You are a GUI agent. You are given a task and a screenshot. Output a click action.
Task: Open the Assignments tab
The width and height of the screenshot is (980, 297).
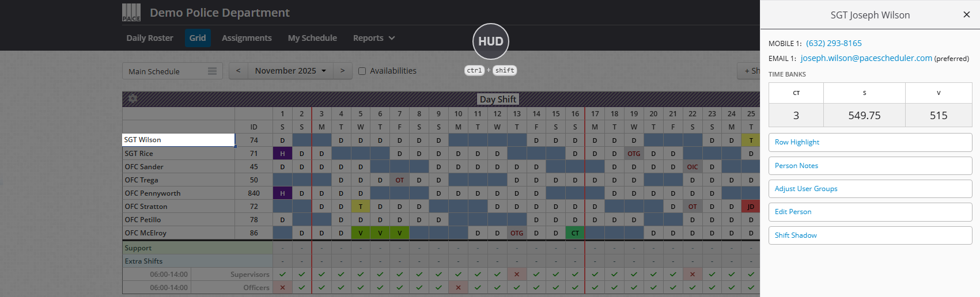pos(247,38)
